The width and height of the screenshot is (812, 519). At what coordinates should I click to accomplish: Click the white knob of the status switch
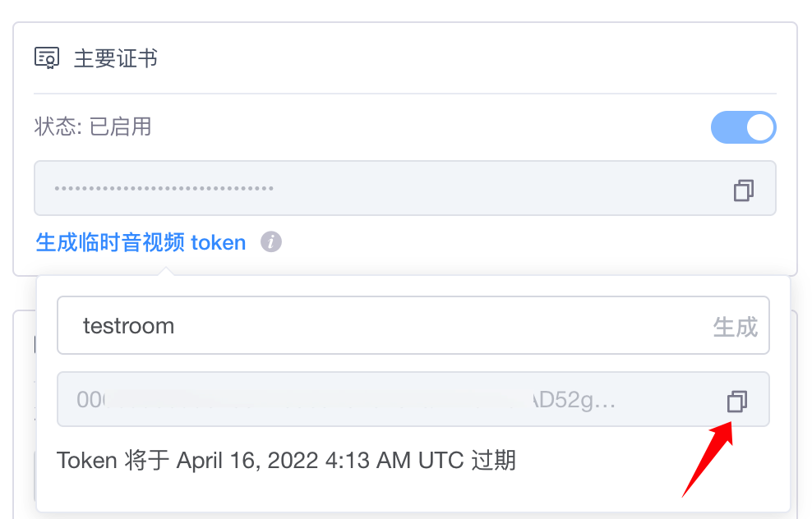click(x=759, y=127)
